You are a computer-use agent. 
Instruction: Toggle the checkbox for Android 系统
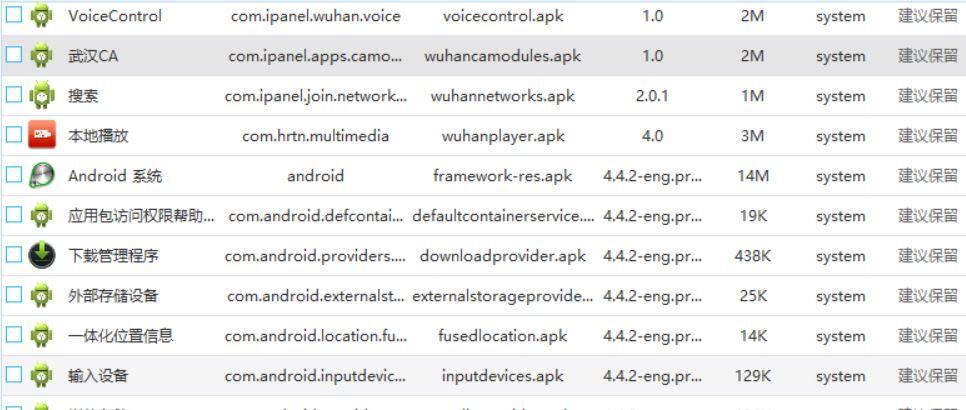pyautogui.click(x=14, y=174)
